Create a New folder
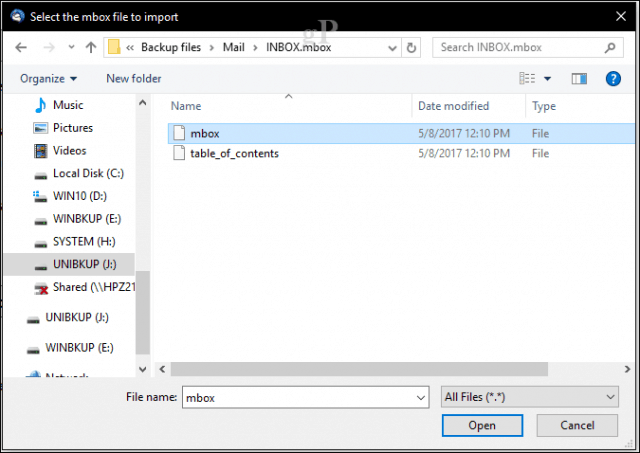This screenshot has width=640, height=453. [x=133, y=78]
